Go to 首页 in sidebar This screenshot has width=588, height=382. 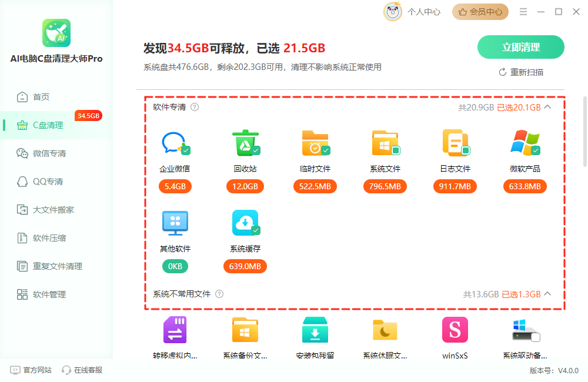pyautogui.click(x=56, y=97)
